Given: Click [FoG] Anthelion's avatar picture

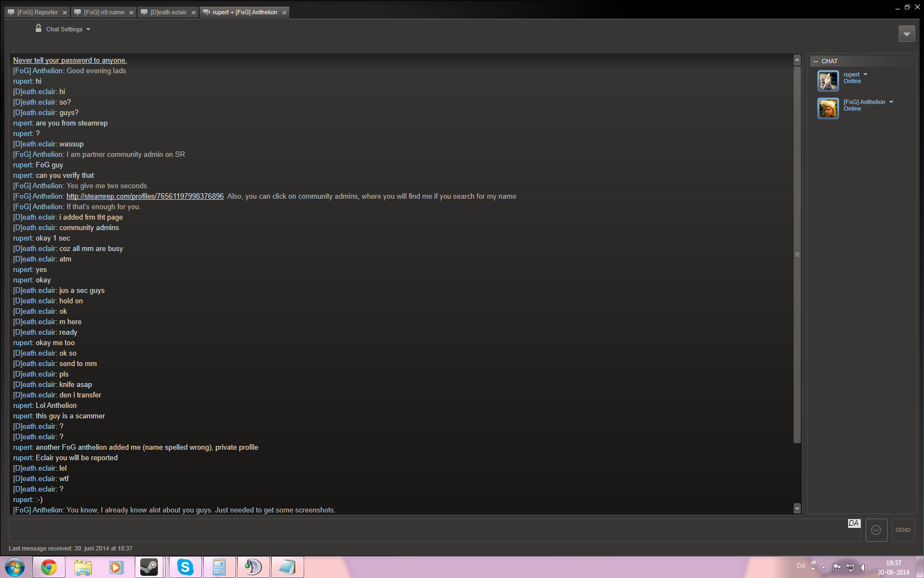Looking at the screenshot, I should [x=828, y=108].
